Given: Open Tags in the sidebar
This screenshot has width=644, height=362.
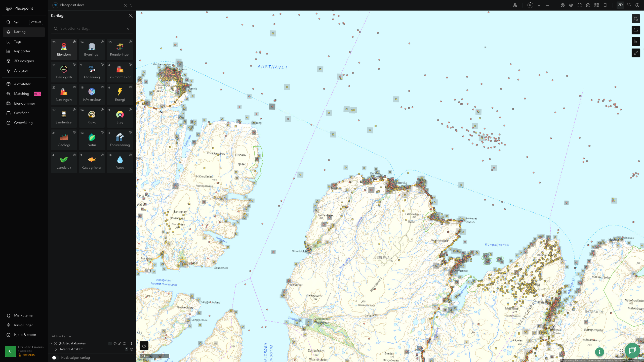Looking at the screenshot, I should coord(24,41).
